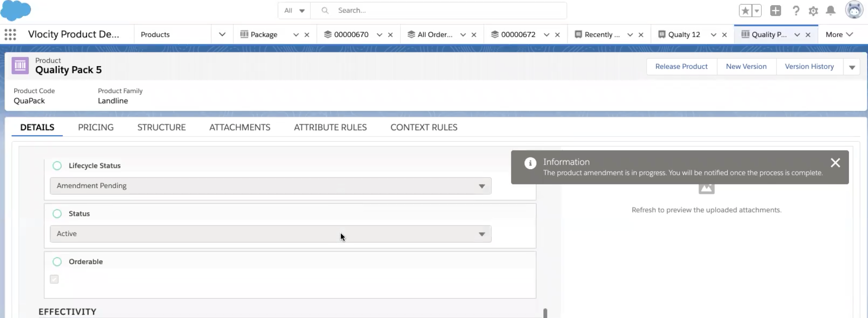Switch to the STRUCTURE tab
Image resolution: width=868 pixels, height=318 pixels.
tap(162, 127)
